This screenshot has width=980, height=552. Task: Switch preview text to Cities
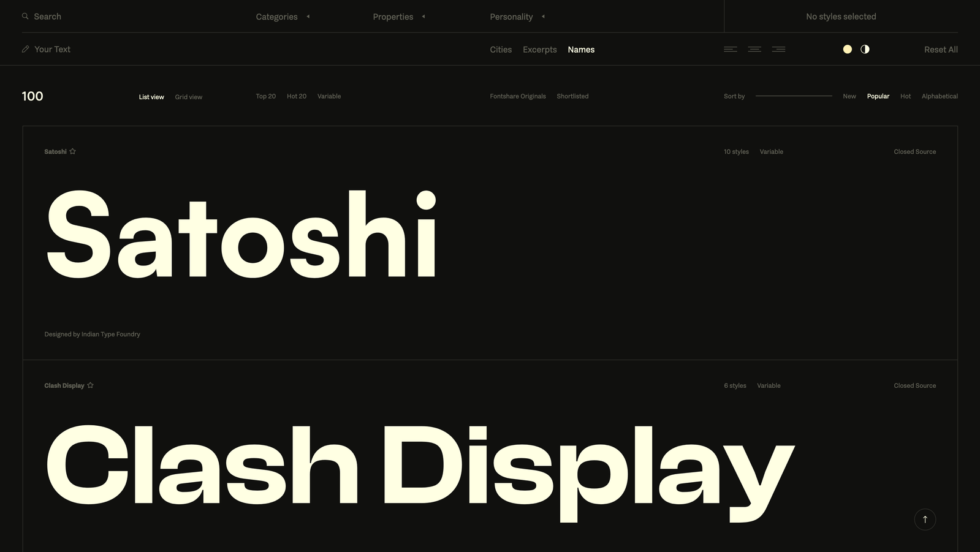pyautogui.click(x=501, y=50)
